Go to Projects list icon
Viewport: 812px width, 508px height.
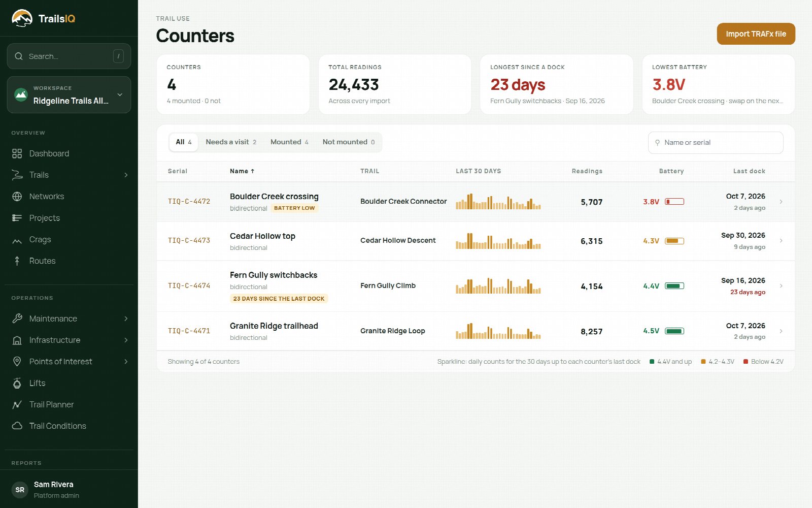point(17,218)
